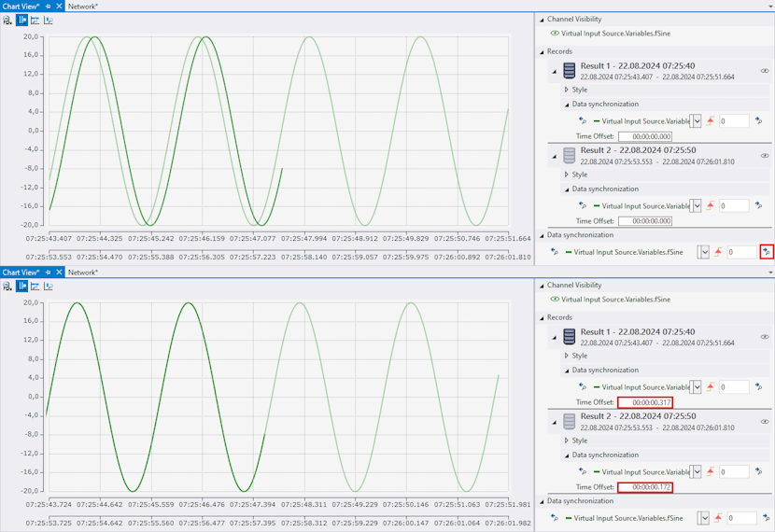Click search-next icon for Result 2, upper pane

pyautogui.click(x=759, y=205)
